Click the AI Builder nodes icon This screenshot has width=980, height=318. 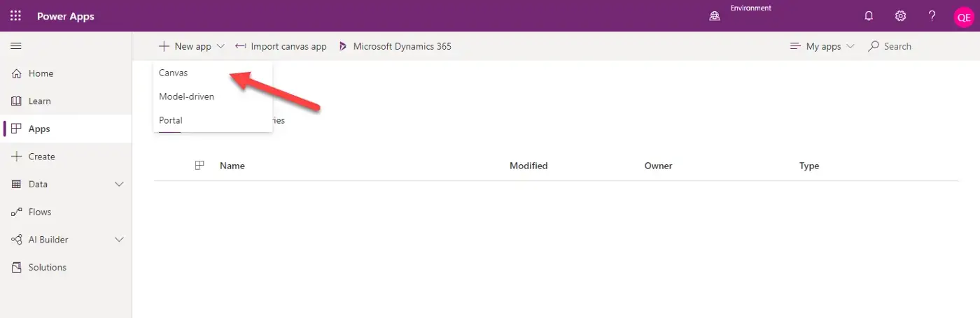(17, 240)
